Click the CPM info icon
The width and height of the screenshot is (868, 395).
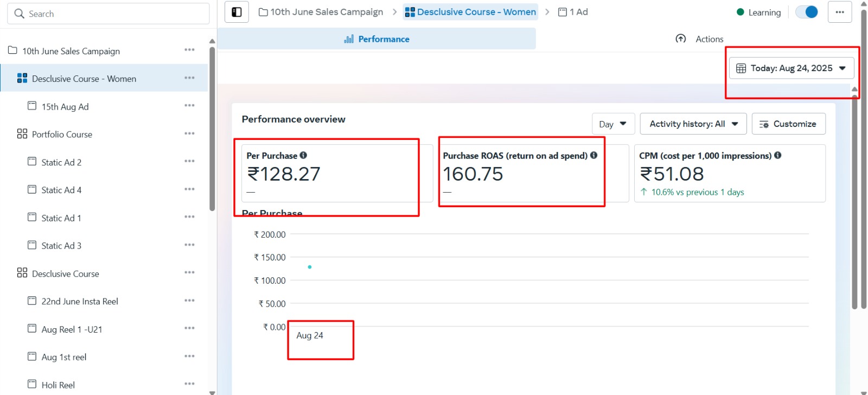[777, 155]
